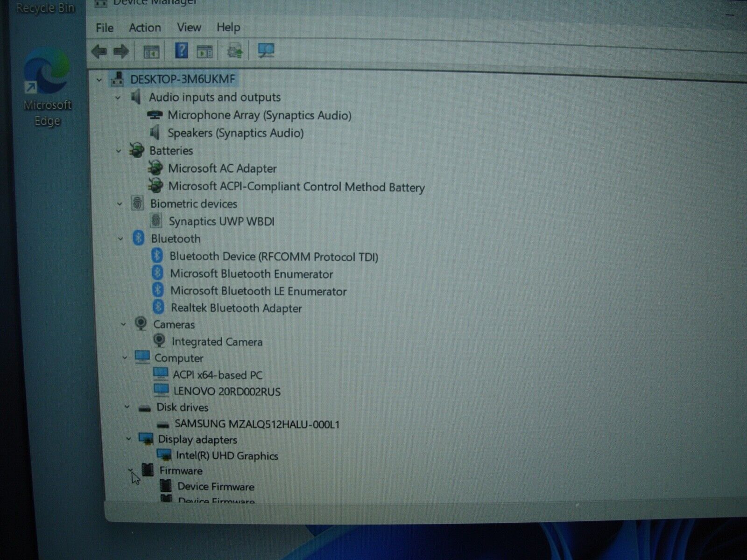Click icon beside Integrated Camera

point(159,341)
